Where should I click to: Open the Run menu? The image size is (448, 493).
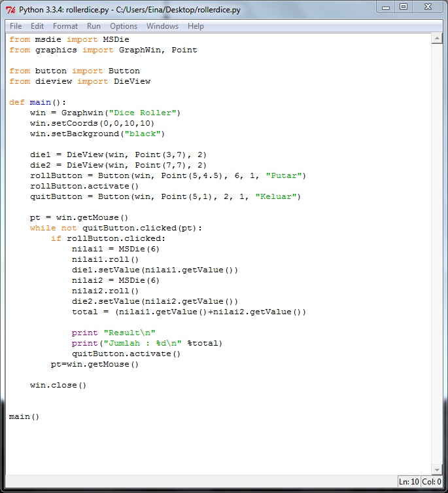click(94, 26)
